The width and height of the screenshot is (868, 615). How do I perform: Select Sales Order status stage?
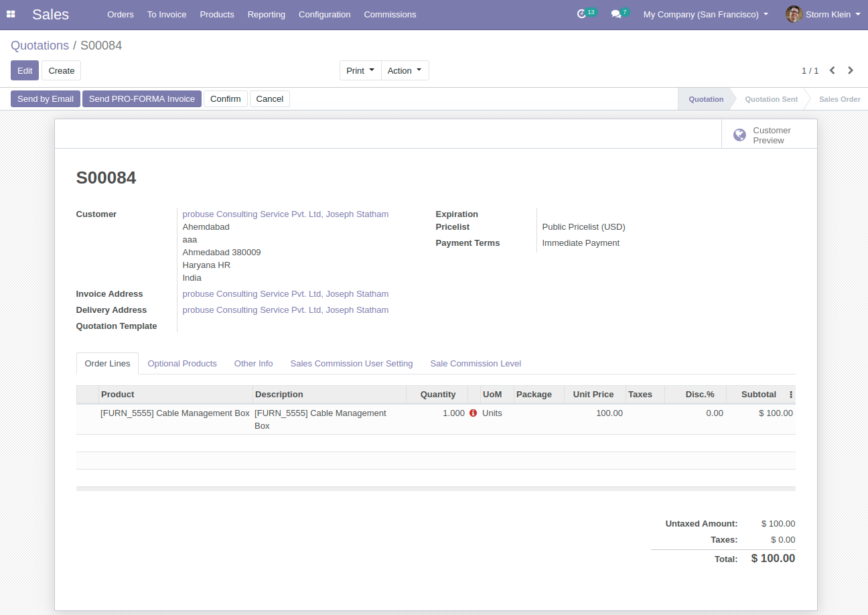tap(839, 99)
